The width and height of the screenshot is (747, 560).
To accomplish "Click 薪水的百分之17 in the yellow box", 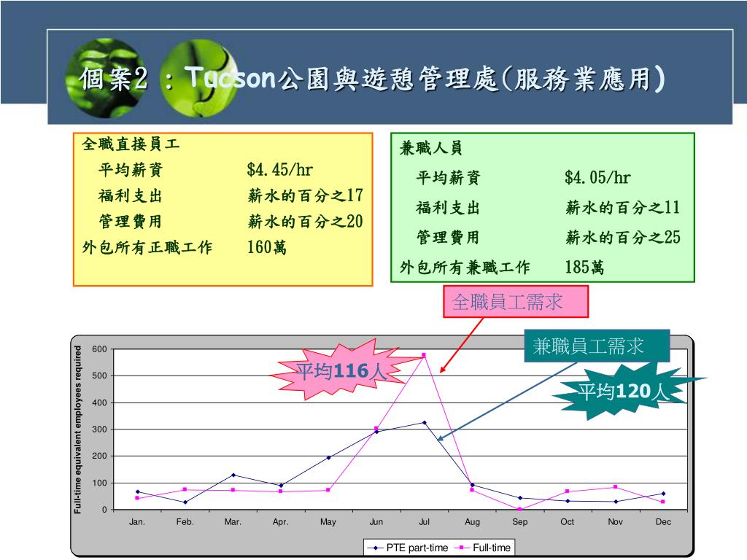I will 306,195.
